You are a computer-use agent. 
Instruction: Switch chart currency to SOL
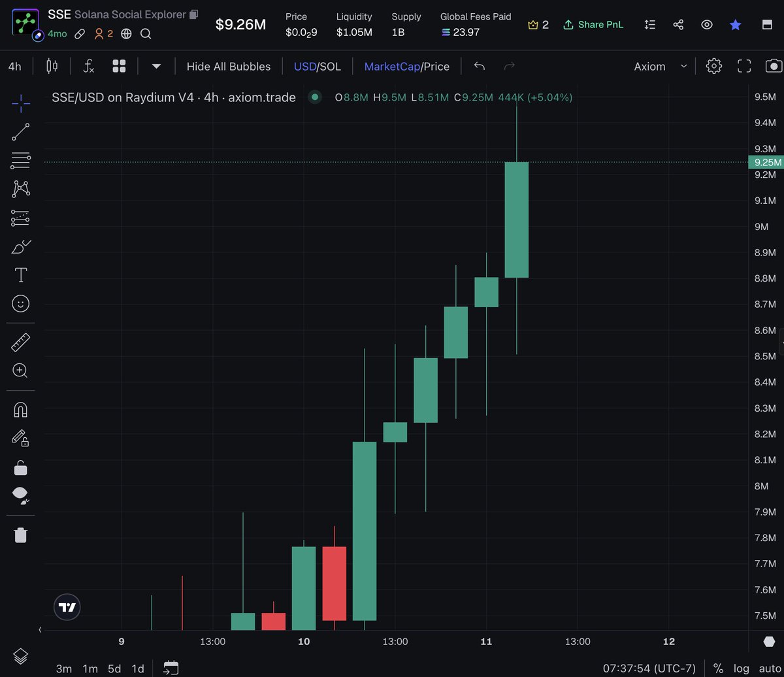331,67
